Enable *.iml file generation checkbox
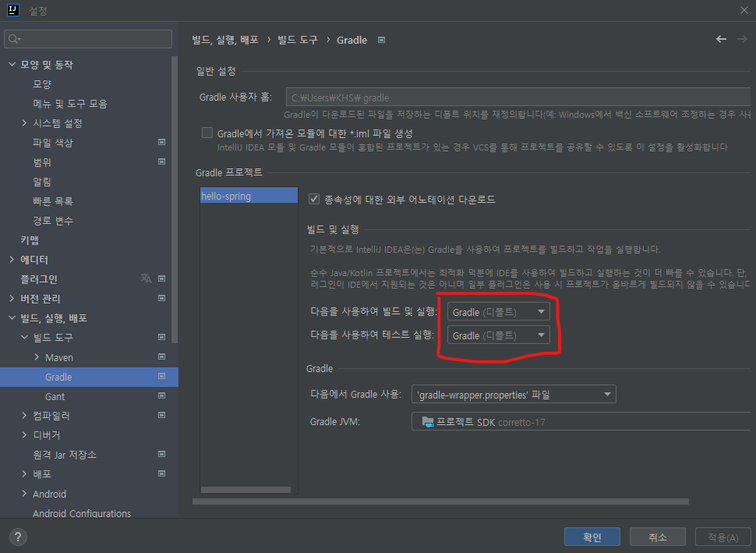This screenshot has height=553, width=756. click(207, 133)
